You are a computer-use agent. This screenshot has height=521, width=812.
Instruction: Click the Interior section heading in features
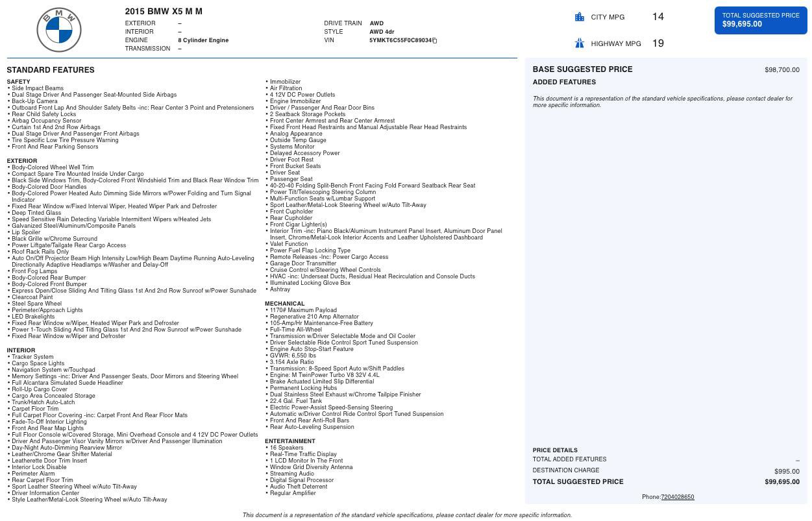(x=21, y=350)
